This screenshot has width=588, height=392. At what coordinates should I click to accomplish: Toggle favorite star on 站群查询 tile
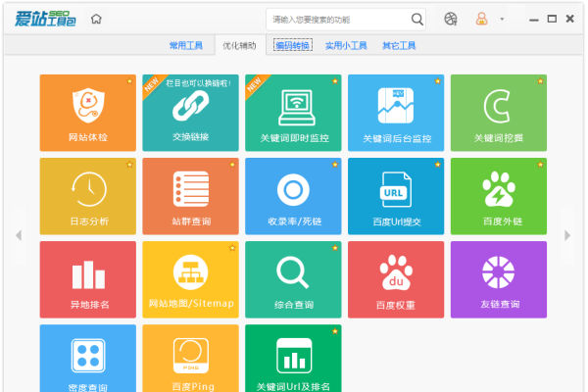[x=232, y=165]
